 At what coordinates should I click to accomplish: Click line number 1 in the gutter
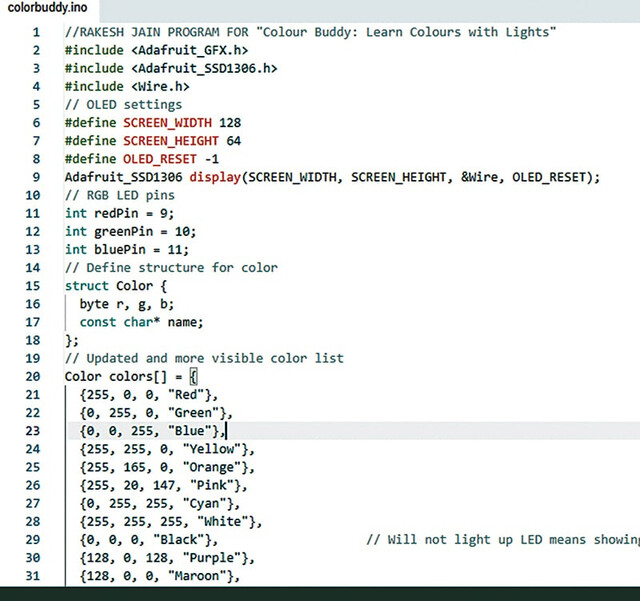36,32
